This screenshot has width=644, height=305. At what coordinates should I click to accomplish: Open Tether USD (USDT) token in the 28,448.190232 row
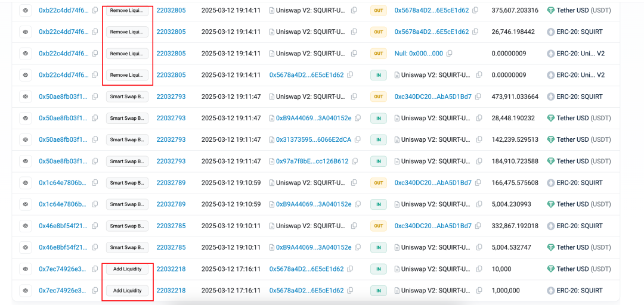[584, 118]
